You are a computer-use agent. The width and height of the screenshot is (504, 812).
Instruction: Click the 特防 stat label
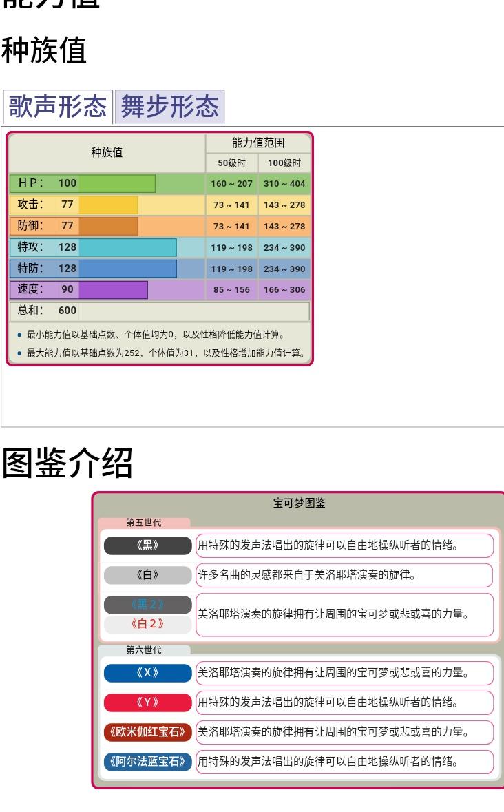[30, 269]
